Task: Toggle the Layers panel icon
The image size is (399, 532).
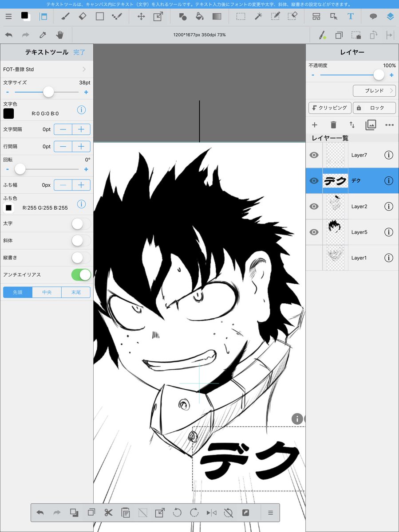Action: pos(390,16)
